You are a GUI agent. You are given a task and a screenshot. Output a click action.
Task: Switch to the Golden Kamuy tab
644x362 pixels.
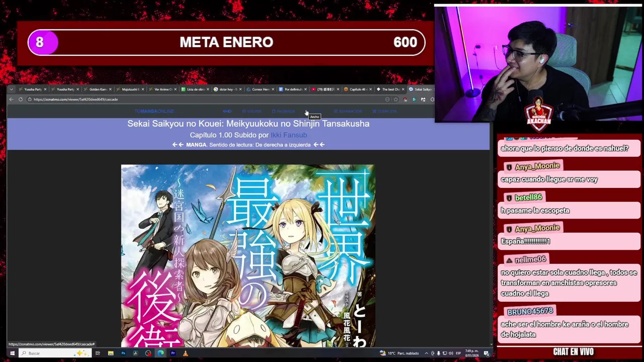(98, 89)
